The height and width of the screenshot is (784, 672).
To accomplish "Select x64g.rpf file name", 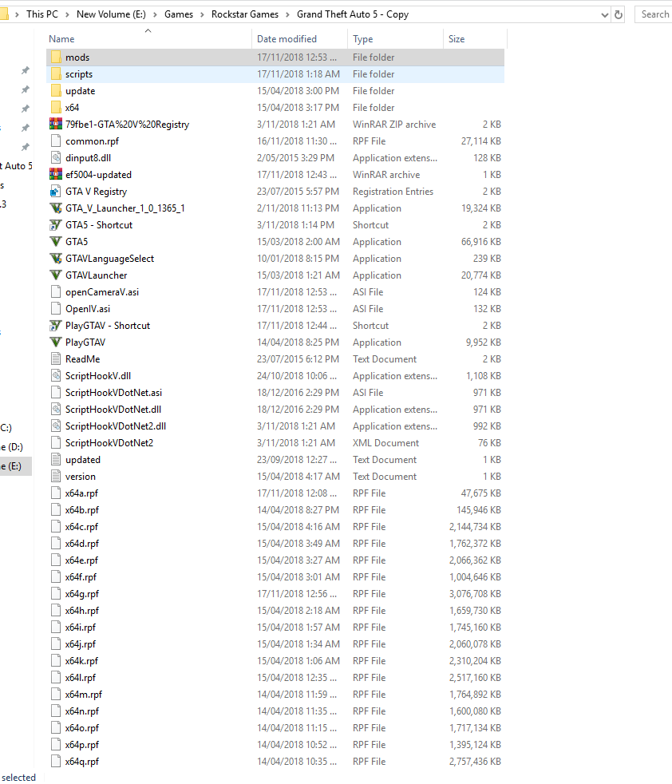I will pyautogui.click(x=82, y=594).
